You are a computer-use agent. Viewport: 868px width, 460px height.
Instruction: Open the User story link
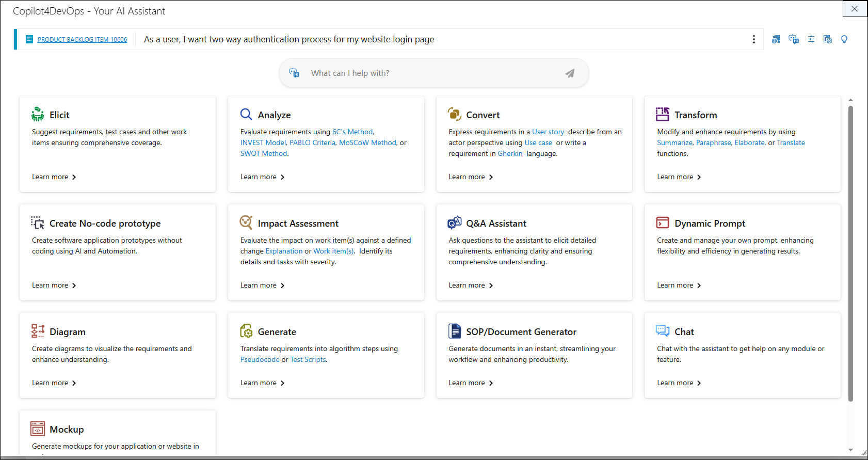click(548, 132)
